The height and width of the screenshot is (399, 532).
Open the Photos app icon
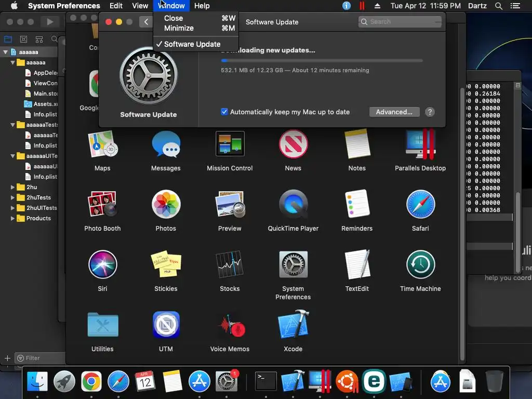pyautogui.click(x=166, y=204)
